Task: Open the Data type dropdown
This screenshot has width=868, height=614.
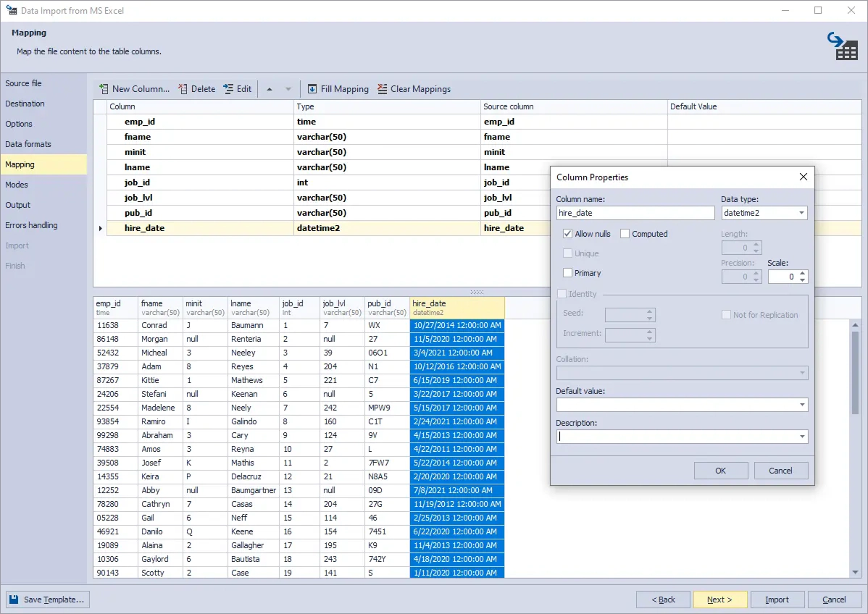Action: pyautogui.click(x=801, y=213)
